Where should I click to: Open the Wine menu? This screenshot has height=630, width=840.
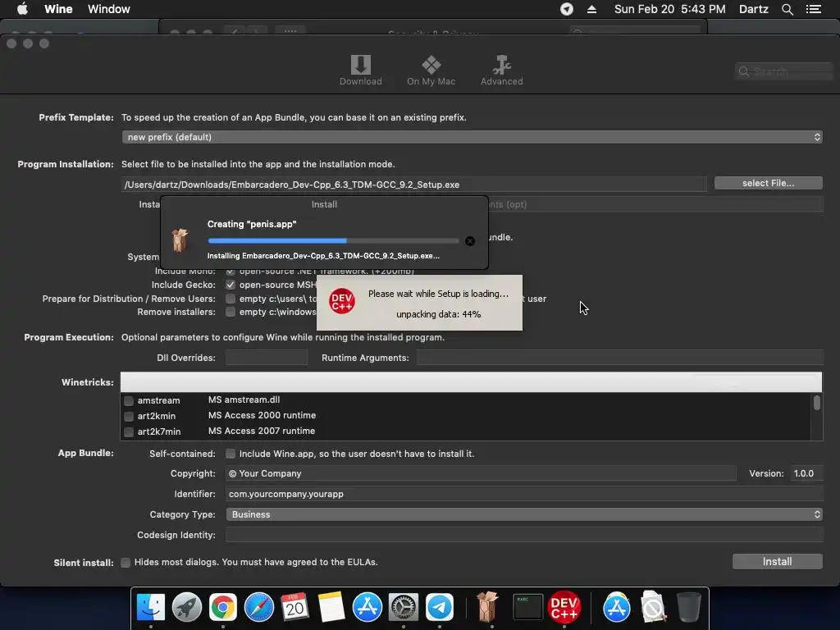click(58, 9)
